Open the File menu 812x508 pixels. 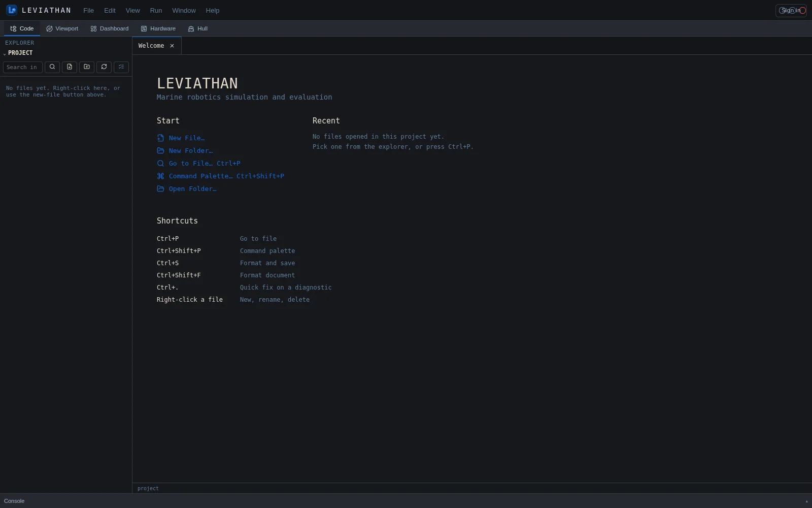pyautogui.click(x=88, y=10)
